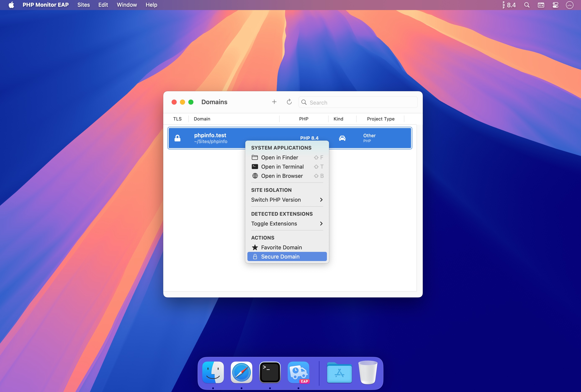Open PHP Monitor EAP from the Dock
This screenshot has width=581, height=392.
click(298, 372)
